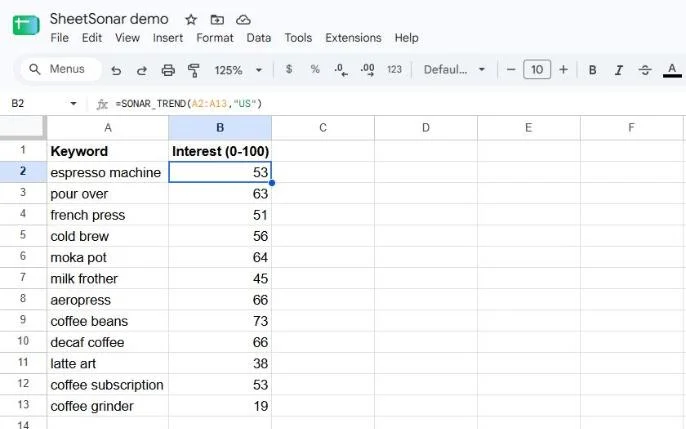Open the Extensions menu

click(x=353, y=38)
